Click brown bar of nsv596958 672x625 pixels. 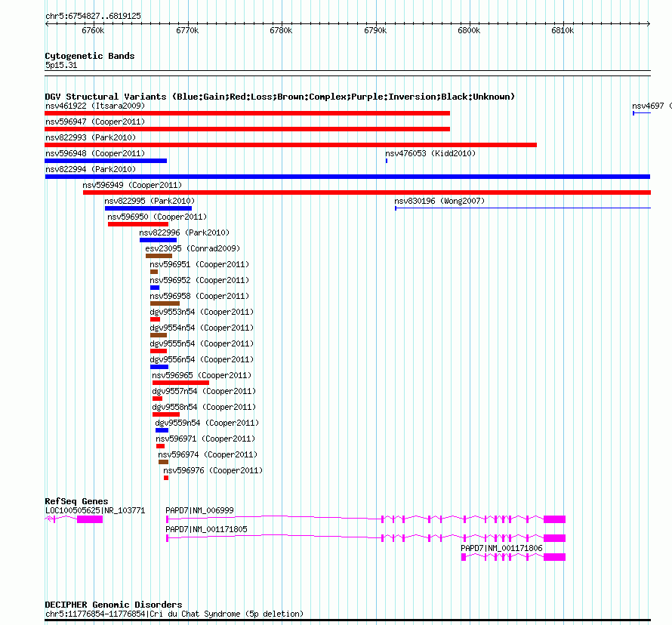coord(165,303)
